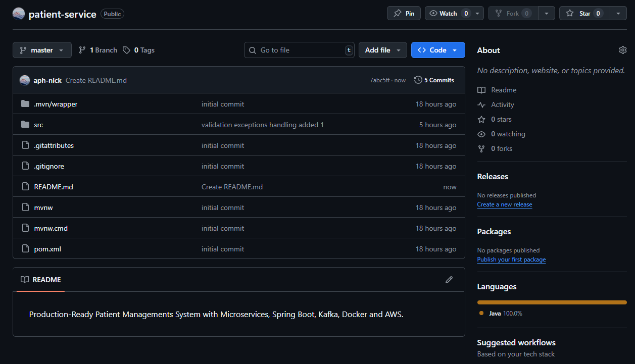Click the About settings gear icon
635x364 pixels.
point(622,50)
